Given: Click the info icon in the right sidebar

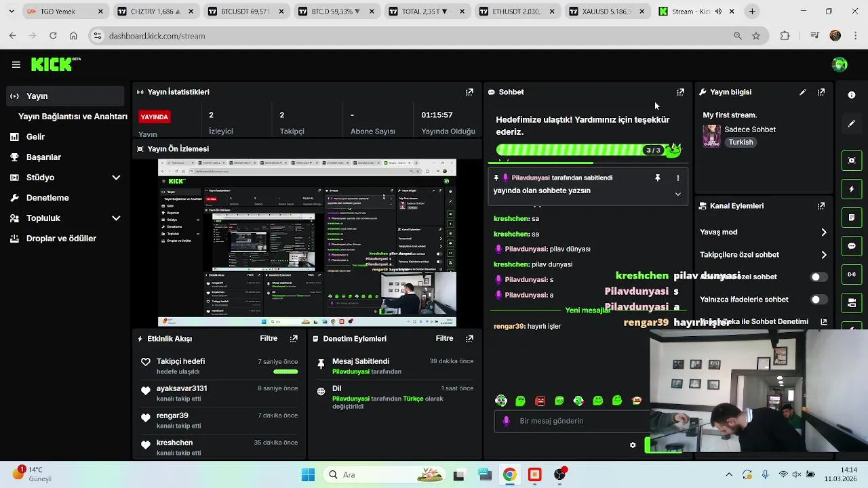Looking at the screenshot, I should pos(852,96).
